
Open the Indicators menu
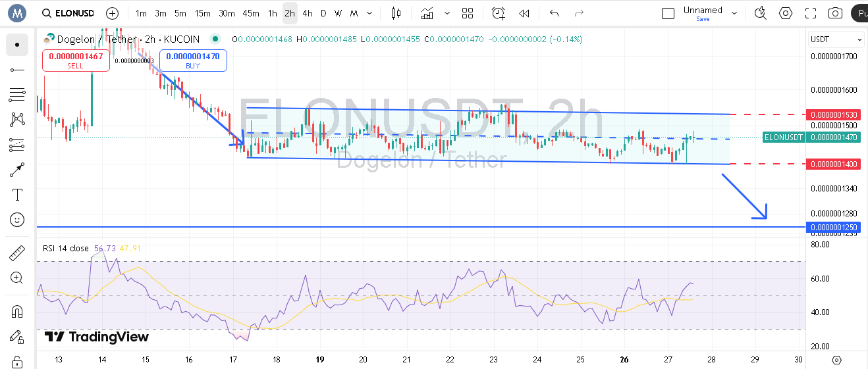pos(428,13)
